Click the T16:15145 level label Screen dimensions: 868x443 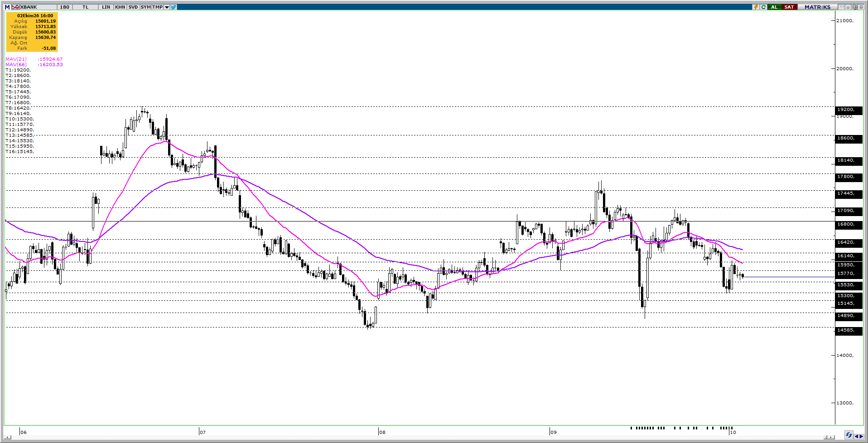(x=19, y=151)
